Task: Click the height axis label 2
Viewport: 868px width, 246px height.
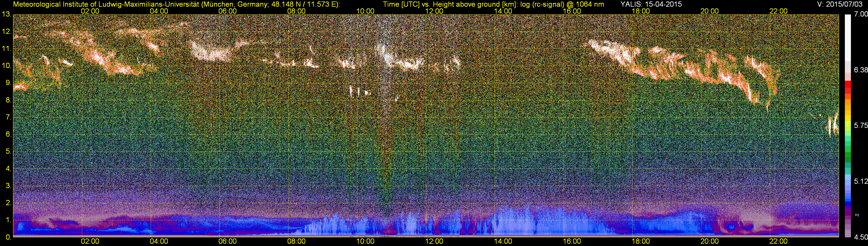Action: [x=8, y=203]
